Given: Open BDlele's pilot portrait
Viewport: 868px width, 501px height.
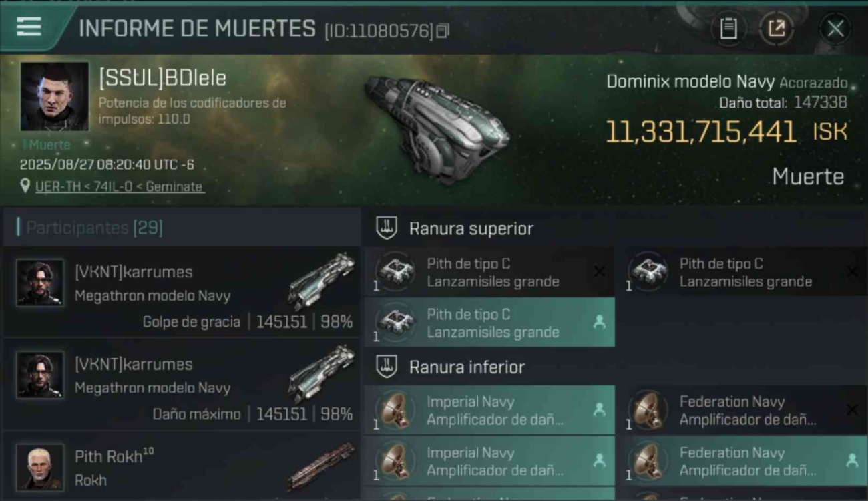Looking at the screenshot, I should tap(55, 96).
